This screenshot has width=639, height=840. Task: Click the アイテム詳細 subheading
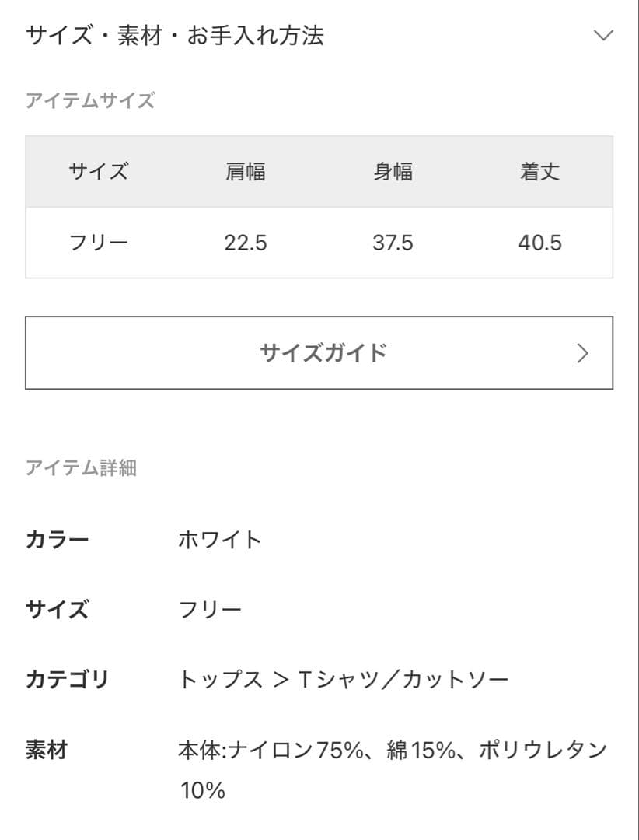[x=82, y=467]
